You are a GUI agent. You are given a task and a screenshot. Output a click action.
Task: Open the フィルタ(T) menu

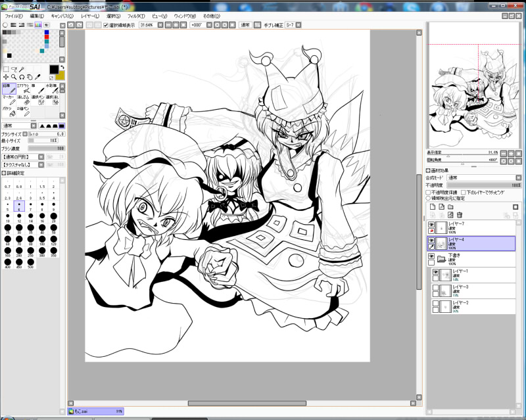tap(136, 16)
